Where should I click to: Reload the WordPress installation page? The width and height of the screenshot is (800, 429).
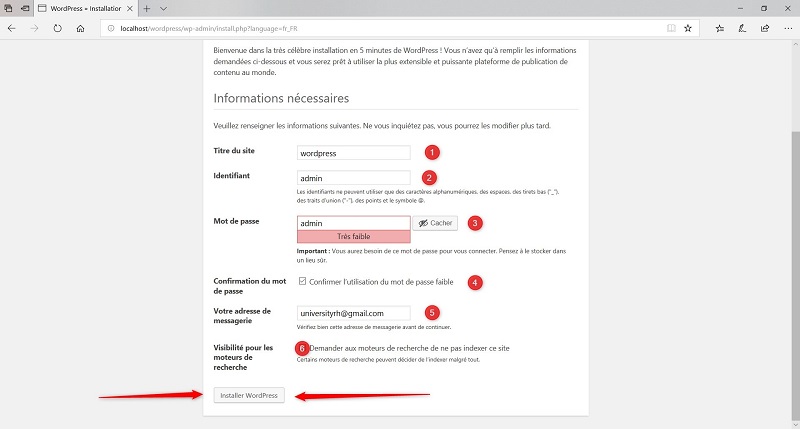[57, 29]
